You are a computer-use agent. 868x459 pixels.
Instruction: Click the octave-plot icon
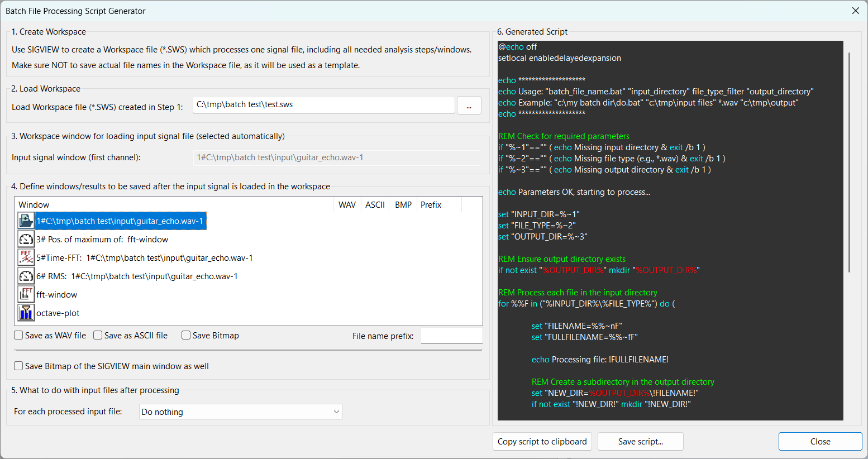[26, 313]
